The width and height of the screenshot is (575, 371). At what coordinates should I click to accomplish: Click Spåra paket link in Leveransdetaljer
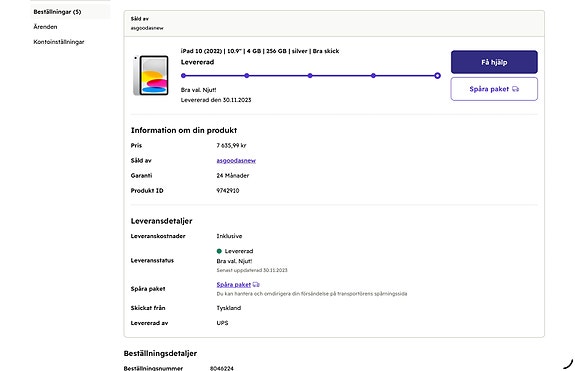tap(234, 284)
